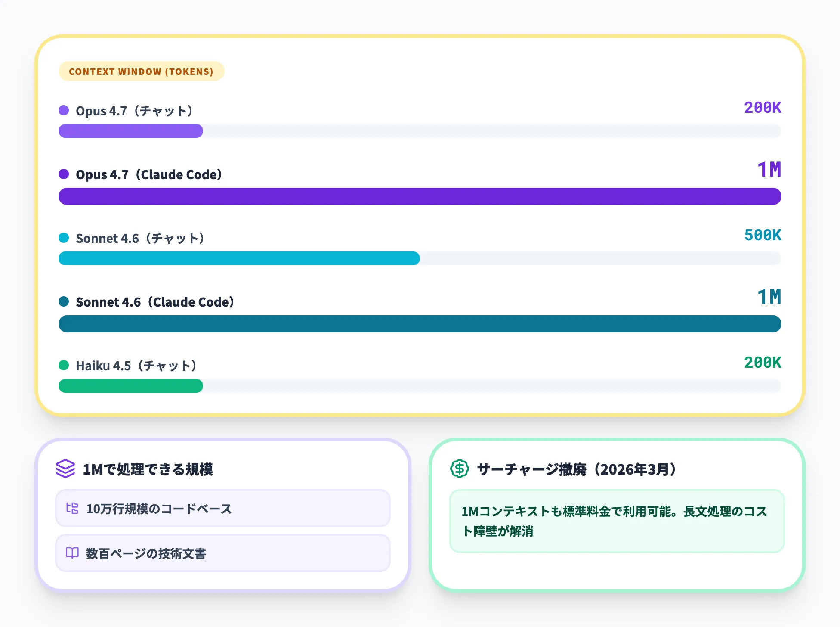Select the 10万行規模のコードベース item
The image size is (840, 627).
(x=223, y=508)
